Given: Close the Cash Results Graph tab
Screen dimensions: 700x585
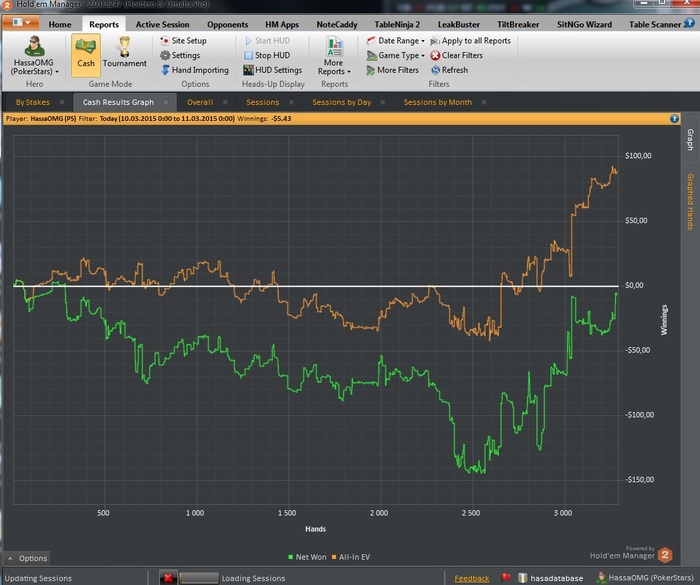Looking at the screenshot, I should [x=166, y=102].
